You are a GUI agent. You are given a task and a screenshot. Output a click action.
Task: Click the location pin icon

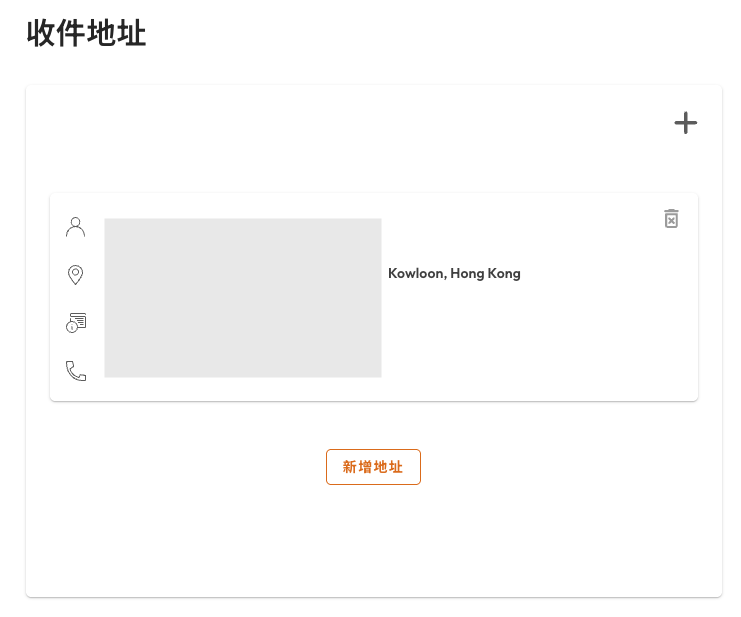(x=75, y=274)
